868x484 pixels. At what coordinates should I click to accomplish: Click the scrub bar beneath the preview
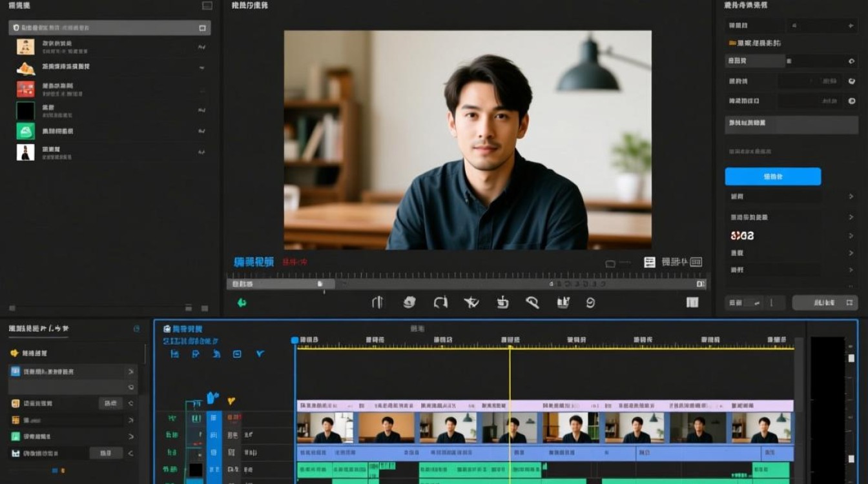pyautogui.click(x=466, y=284)
